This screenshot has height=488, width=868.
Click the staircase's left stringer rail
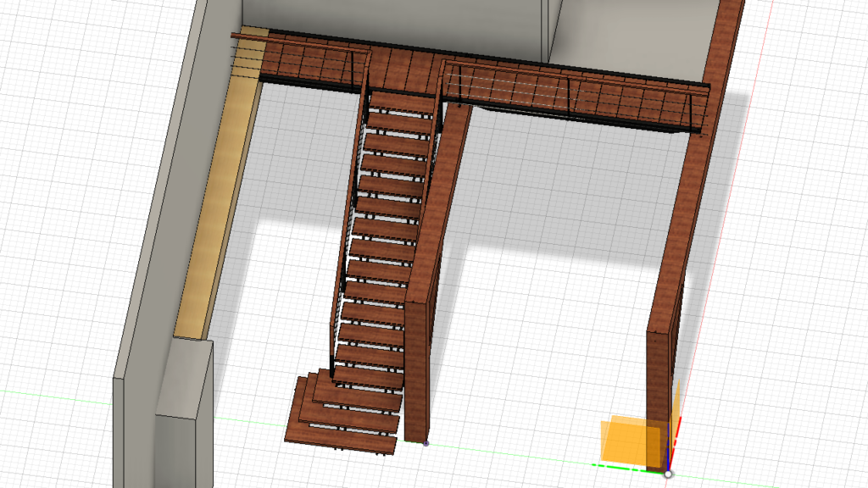[344, 254]
